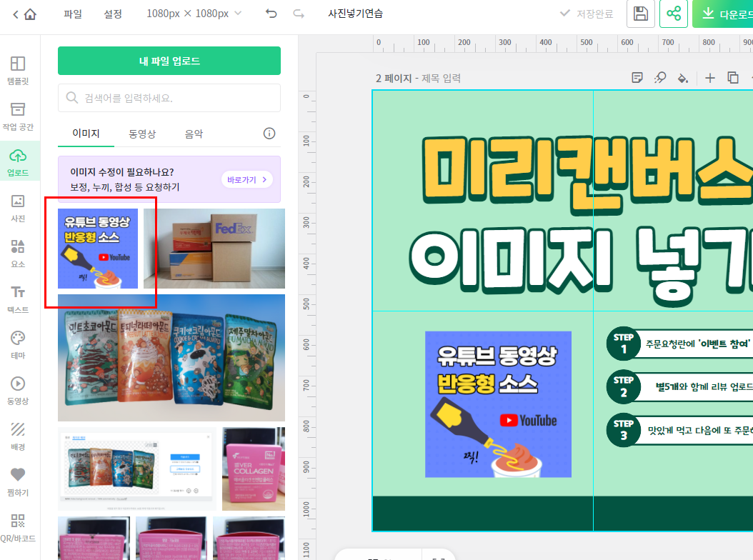The image size is (753, 560).
Task: Open the page background color bucket tool
Action: pos(682,78)
